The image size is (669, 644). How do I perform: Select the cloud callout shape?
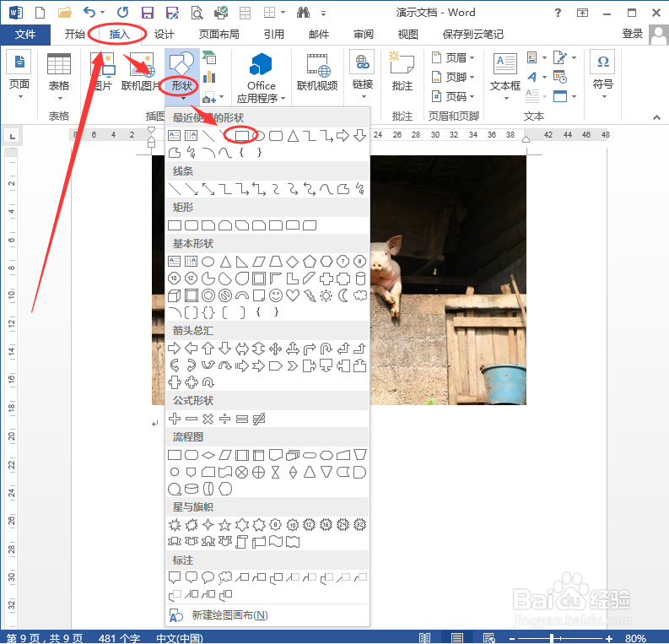coord(225,577)
